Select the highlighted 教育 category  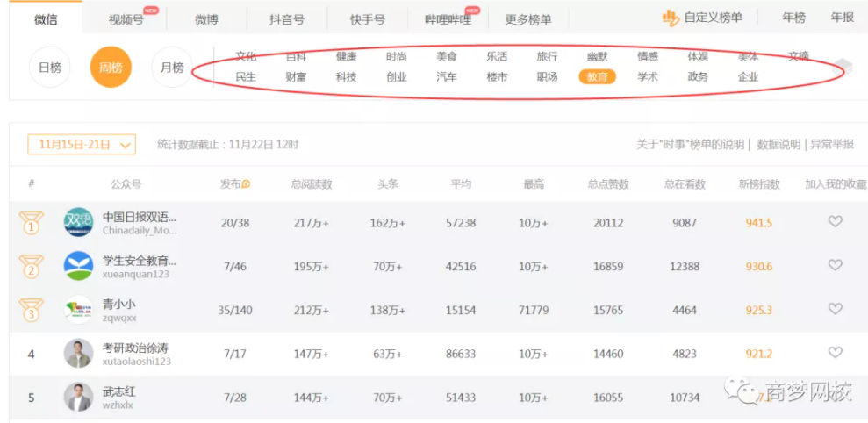598,77
